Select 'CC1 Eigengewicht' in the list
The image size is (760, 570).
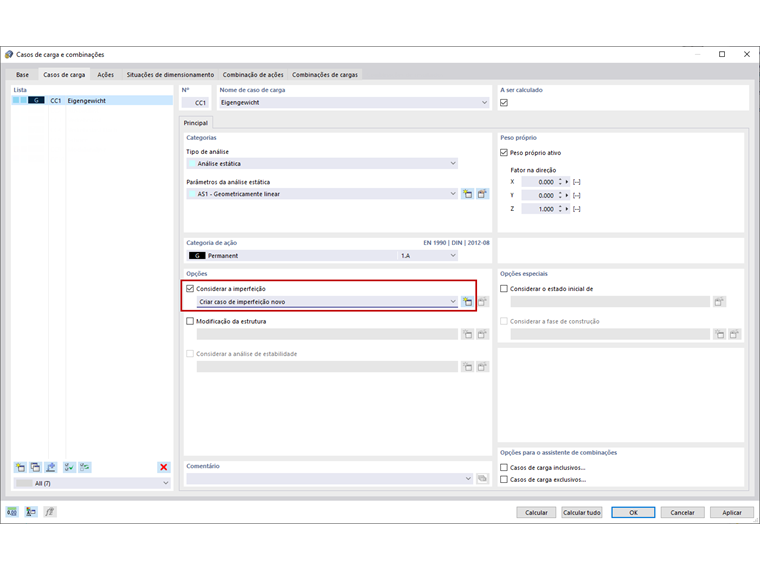pyautogui.click(x=92, y=100)
